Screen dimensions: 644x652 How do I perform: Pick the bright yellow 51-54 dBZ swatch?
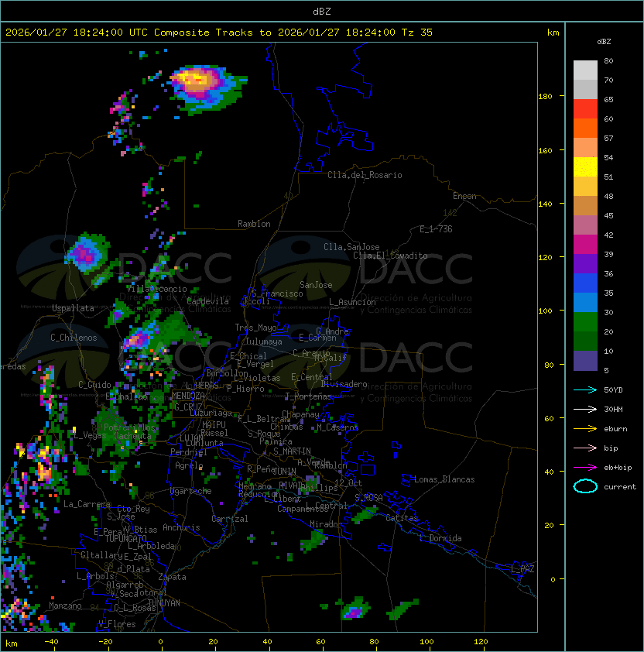pyautogui.click(x=585, y=167)
